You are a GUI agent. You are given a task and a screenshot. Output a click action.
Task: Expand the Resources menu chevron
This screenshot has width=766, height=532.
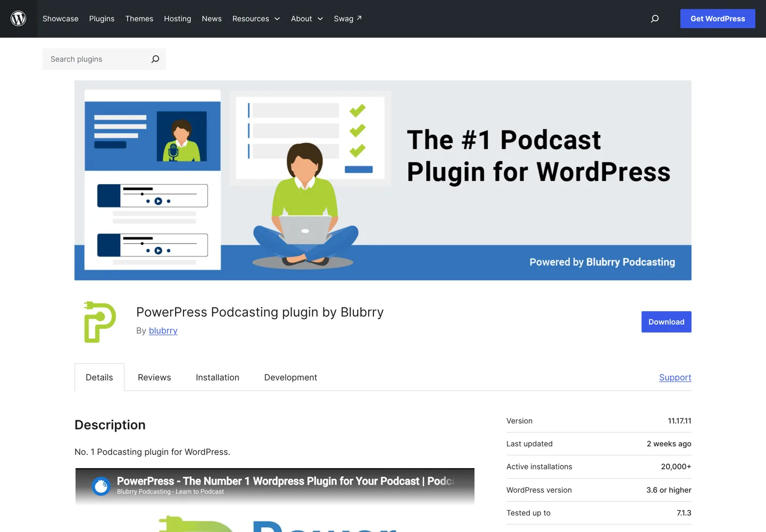(x=277, y=19)
